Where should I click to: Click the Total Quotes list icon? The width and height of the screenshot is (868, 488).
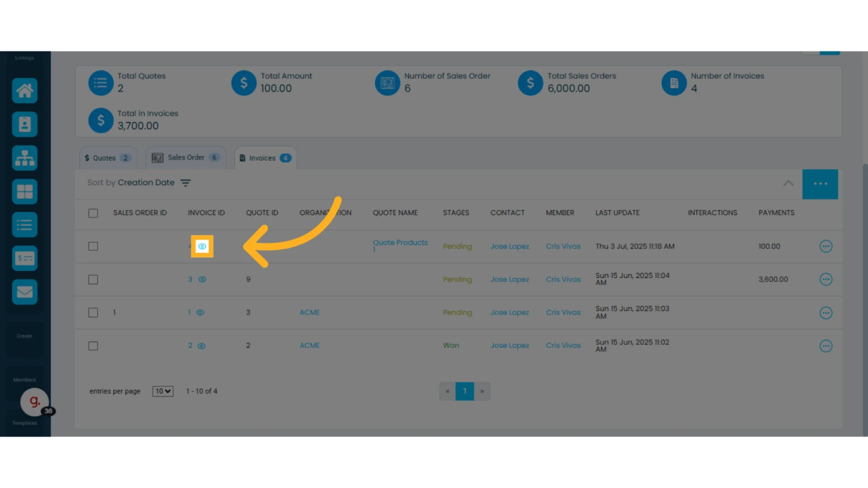click(x=101, y=83)
